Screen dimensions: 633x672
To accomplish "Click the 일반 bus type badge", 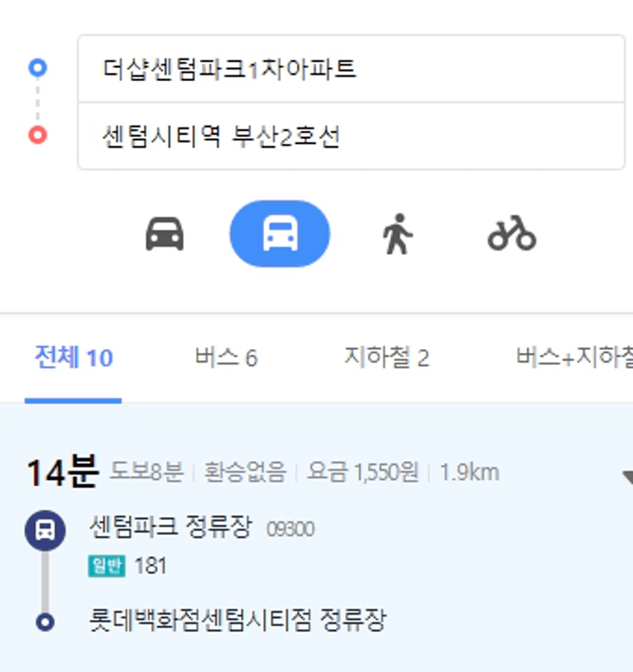I will [106, 566].
